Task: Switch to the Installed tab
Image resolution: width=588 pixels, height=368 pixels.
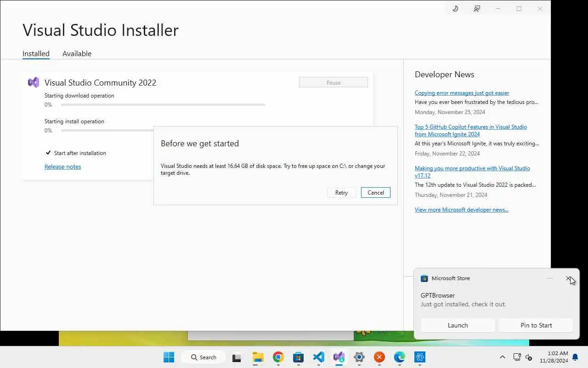Action: 36,53
